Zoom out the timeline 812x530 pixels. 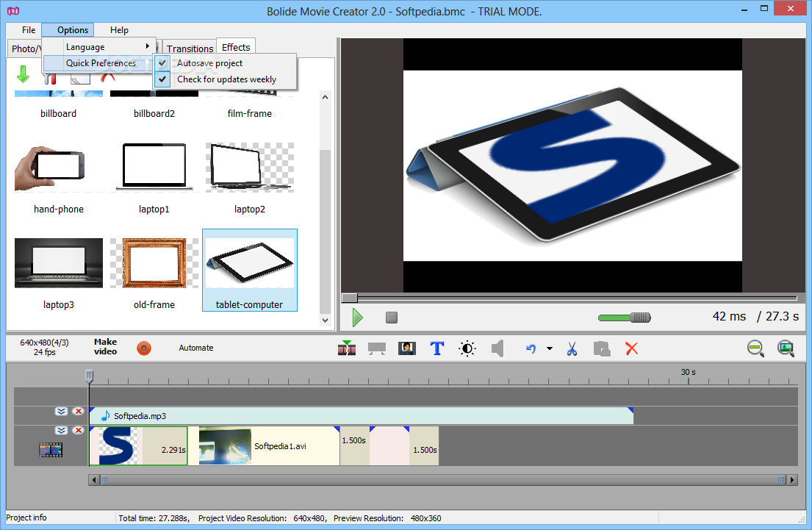coord(755,348)
